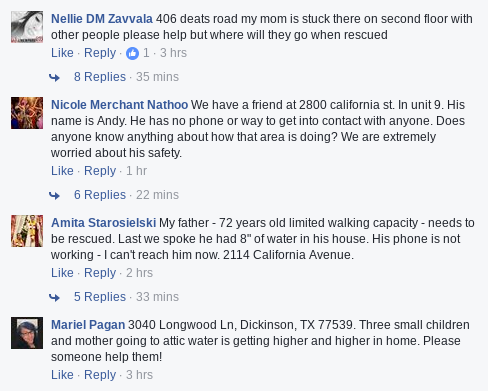
Task: Click the reply arrow icon beside 5 Replies
Action: click(54, 297)
